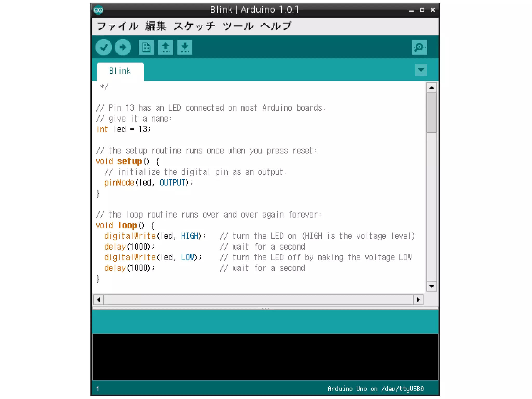The width and height of the screenshot is (532, 399).
Task: Click the vertical scrollbar down arrow
Action: pos(431,286)
